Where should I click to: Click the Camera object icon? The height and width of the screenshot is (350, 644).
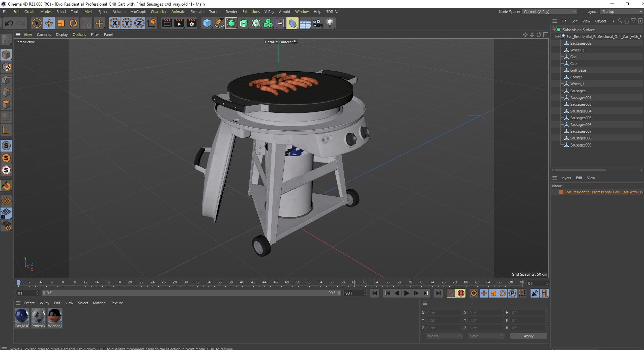coord(317,23)
